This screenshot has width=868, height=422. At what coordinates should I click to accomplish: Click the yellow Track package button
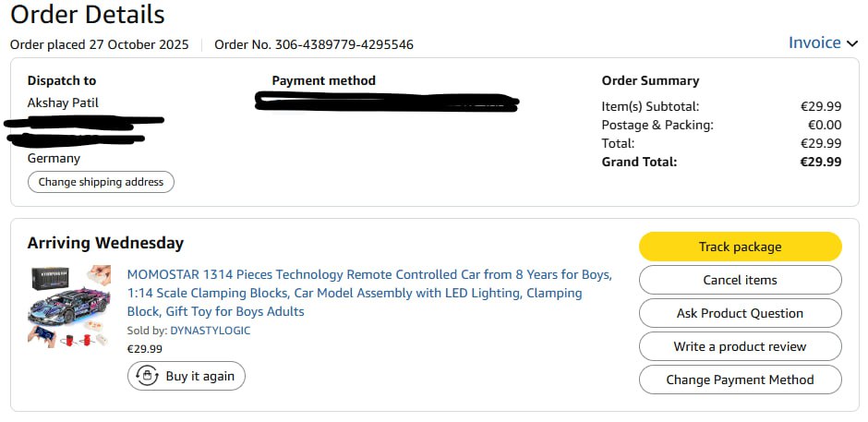tap(740, 247)
